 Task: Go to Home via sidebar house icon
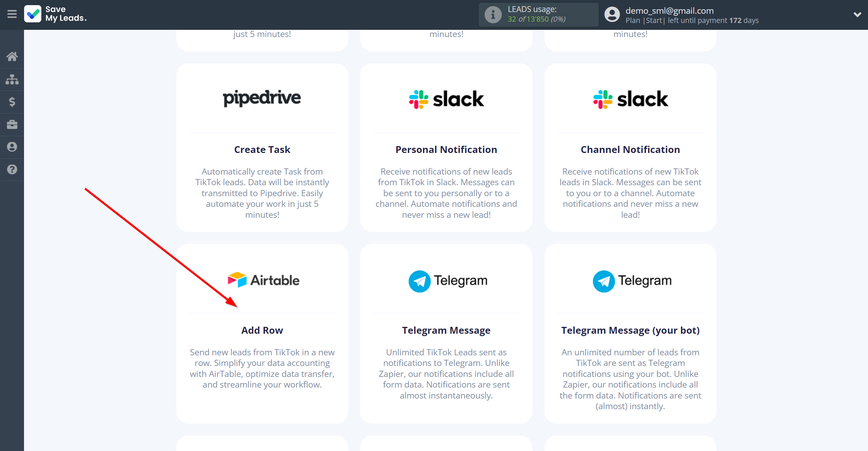tap(12, 57)
